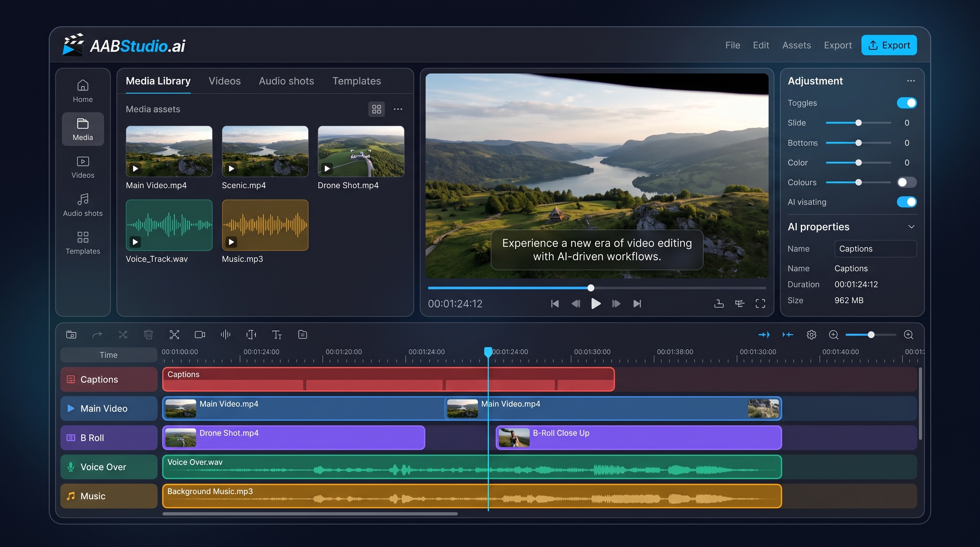The width and height of the screenshot is (980, 547).
Task: Select the Voice_Track.wav audio thumbnail
Action: pos(169,225)
